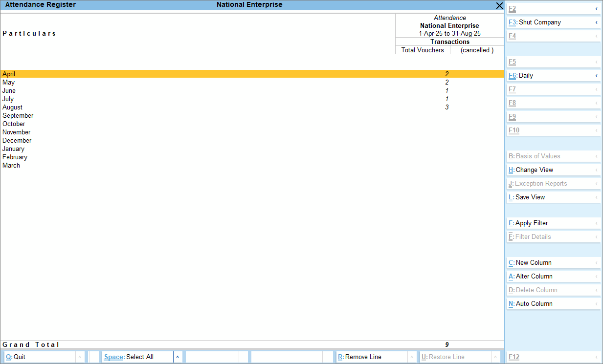
Task: Click F6: Daily view button
Action: [549, 76]
